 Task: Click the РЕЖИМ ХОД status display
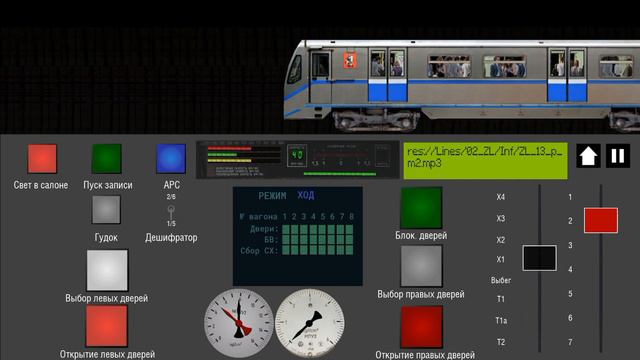(287, 196)
